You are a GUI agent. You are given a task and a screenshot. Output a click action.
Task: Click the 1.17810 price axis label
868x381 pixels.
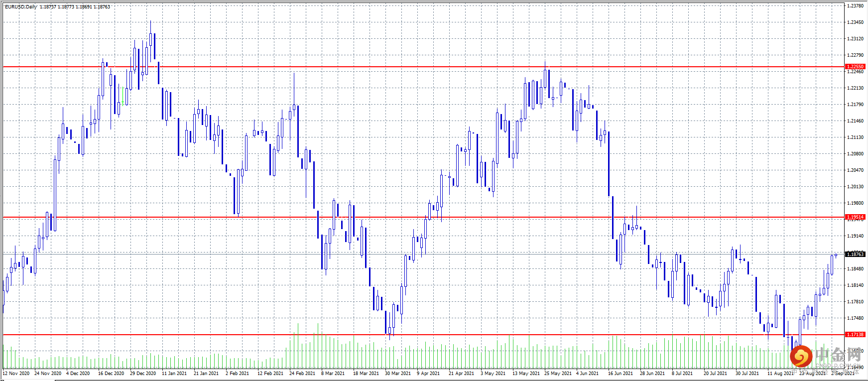coord(856,302)
